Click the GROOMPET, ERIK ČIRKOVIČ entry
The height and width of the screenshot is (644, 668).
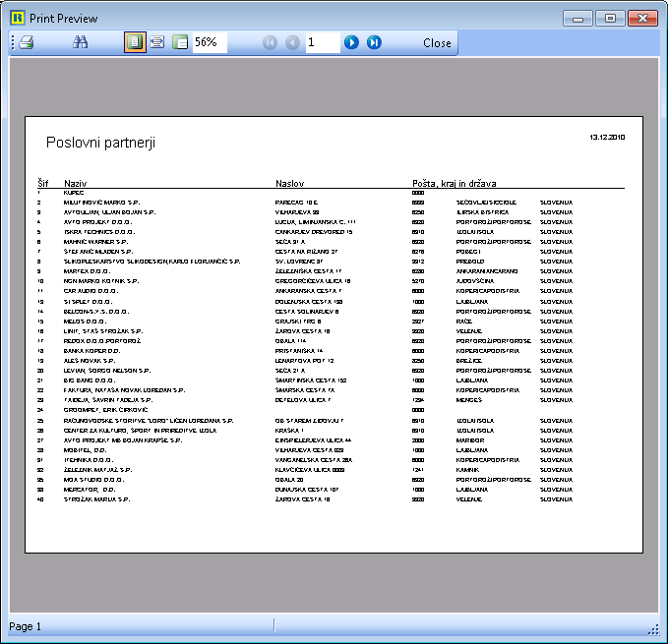pyautogui.click(x=105, y=410)
